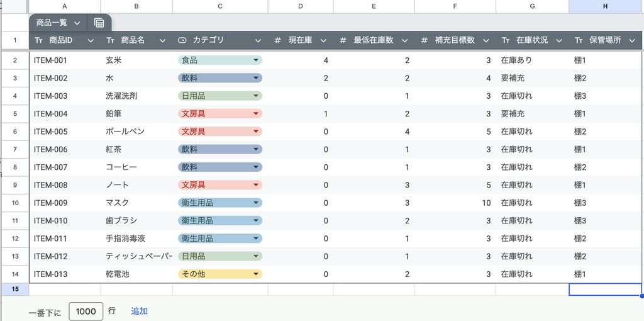Select the 在庫あり status cell
This screenshot has height=321, width=644.
click(x=532, y=60)
